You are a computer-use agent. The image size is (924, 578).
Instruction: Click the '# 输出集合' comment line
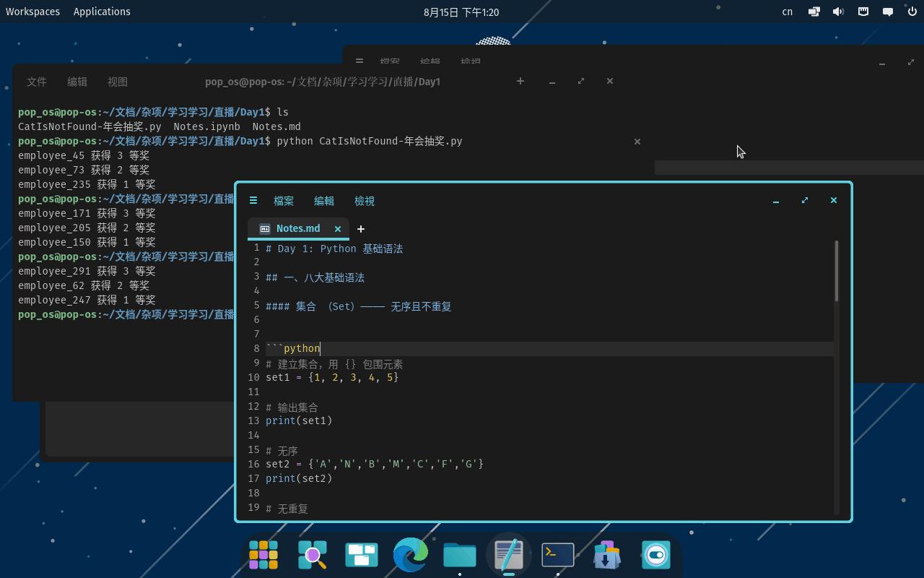tap(292, 407)
